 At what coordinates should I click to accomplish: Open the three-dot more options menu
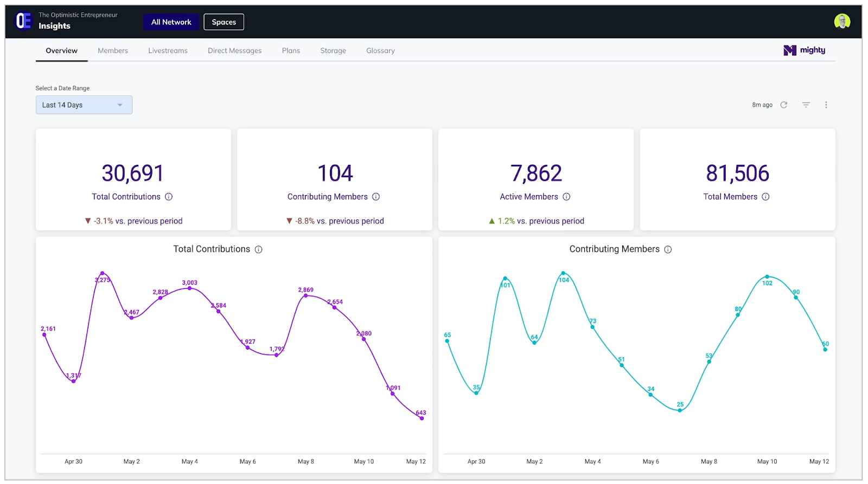(x=826, y=105)
